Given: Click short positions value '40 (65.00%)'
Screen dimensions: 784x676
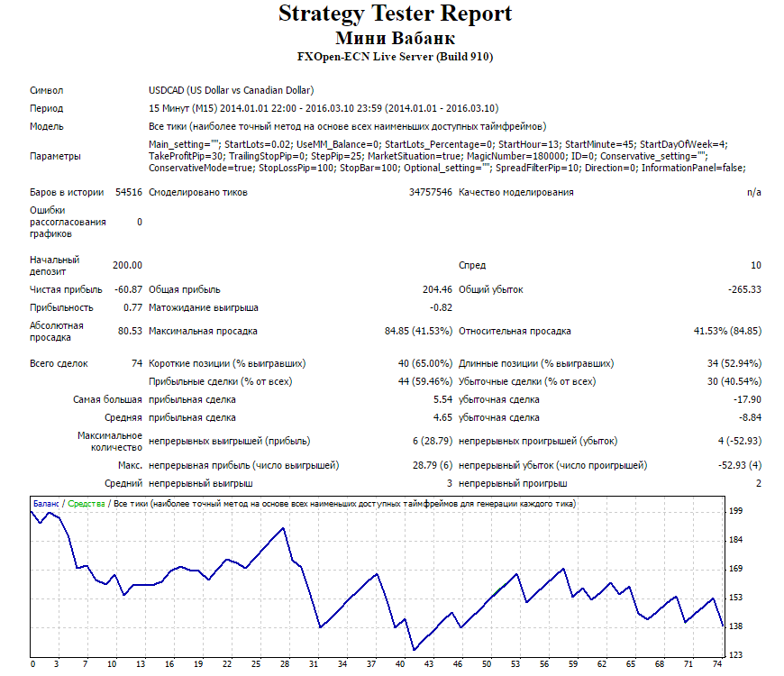Looking at the screenshot, I should point(425,363).
